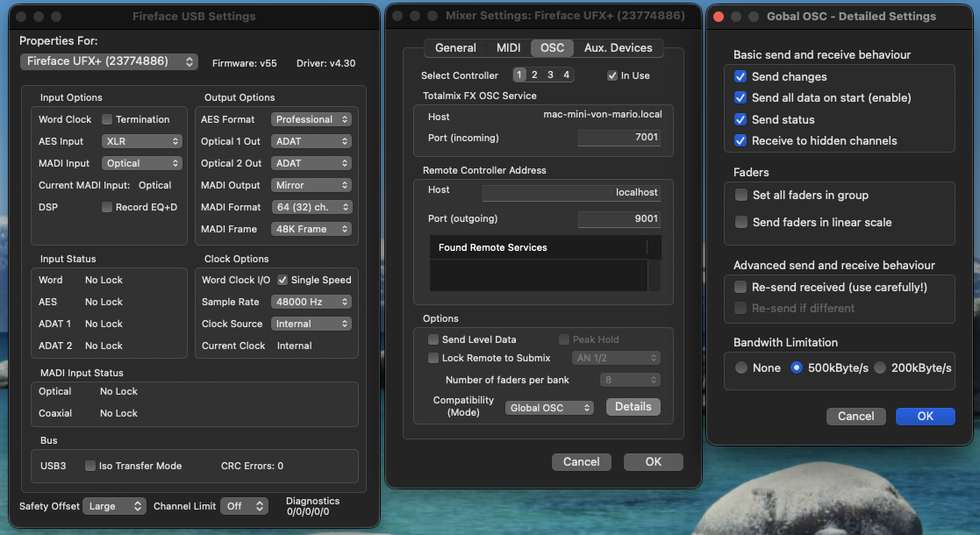Select controller 1
Image resolution: width=980 pixels, height=535 pixels.
(x=519, y=75)
